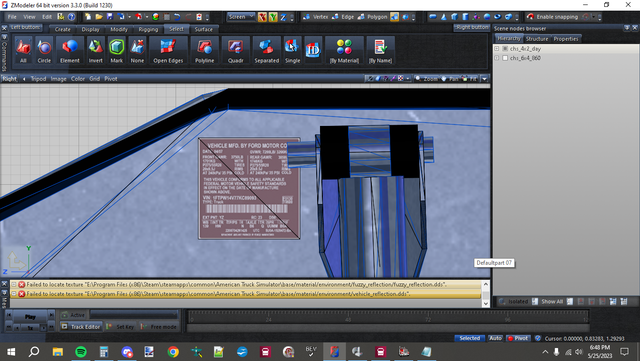Click down arrow on message log scrollbar
The image size is (640, 361).
[486, 303]
